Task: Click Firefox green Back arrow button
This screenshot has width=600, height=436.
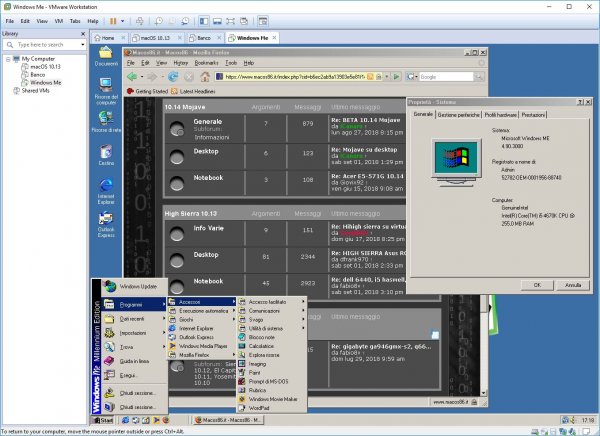Action: tap(132, 77)
